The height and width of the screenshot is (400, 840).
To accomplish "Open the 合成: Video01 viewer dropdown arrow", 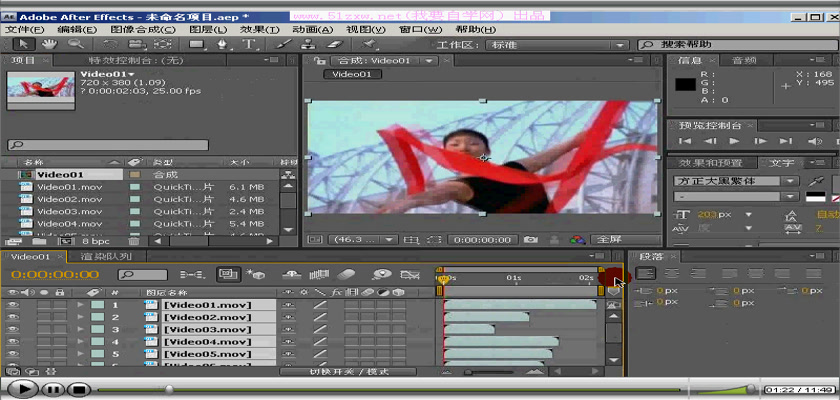I will coord(428,61).
